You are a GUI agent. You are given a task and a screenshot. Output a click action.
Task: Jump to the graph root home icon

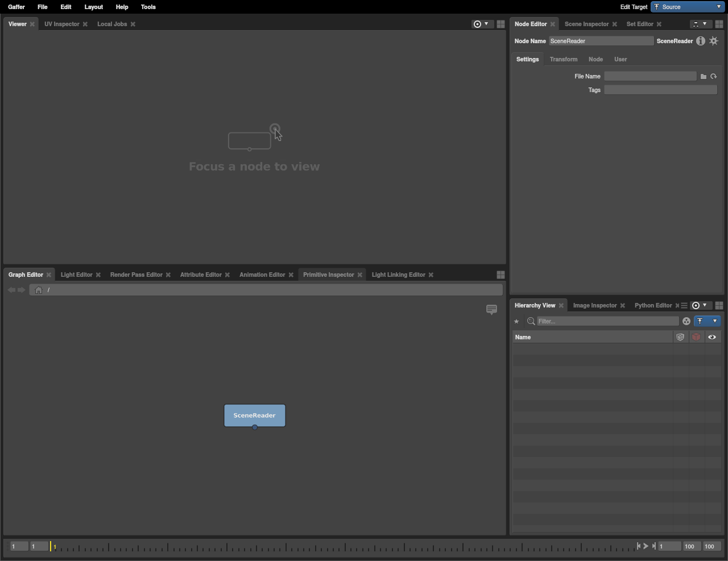coord(39,290)
